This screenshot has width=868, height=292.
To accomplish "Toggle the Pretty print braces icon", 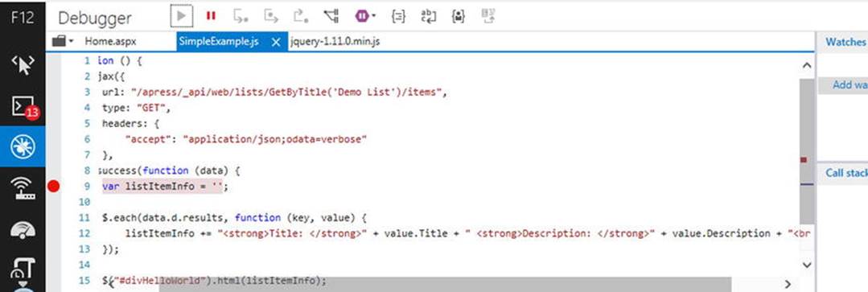I will click(x=397, y=16).
